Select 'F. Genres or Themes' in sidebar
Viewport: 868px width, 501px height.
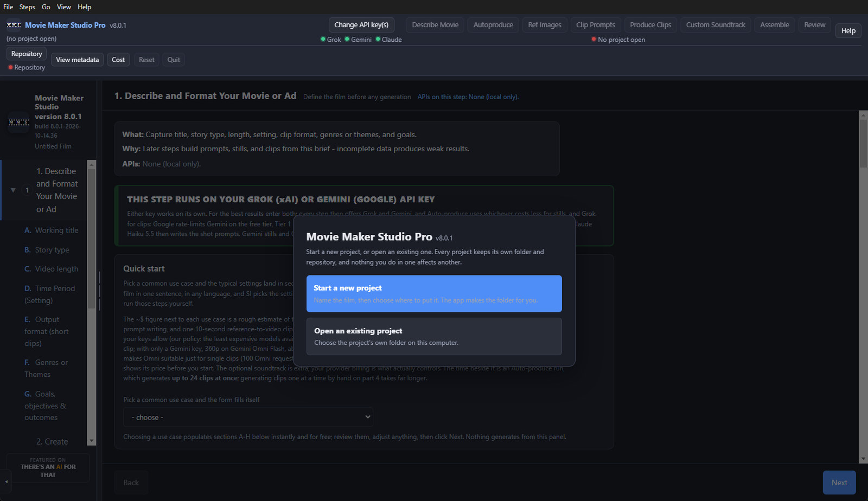tap(46, 368)
